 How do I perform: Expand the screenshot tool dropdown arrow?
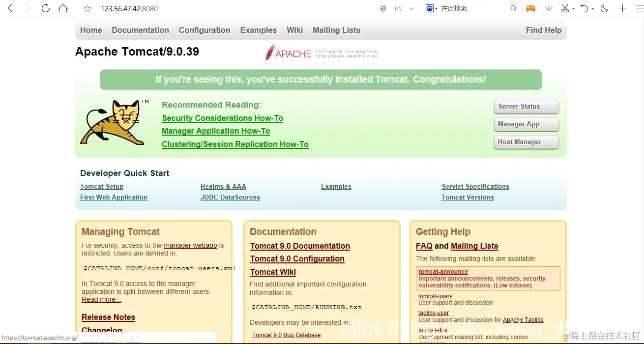573,9
